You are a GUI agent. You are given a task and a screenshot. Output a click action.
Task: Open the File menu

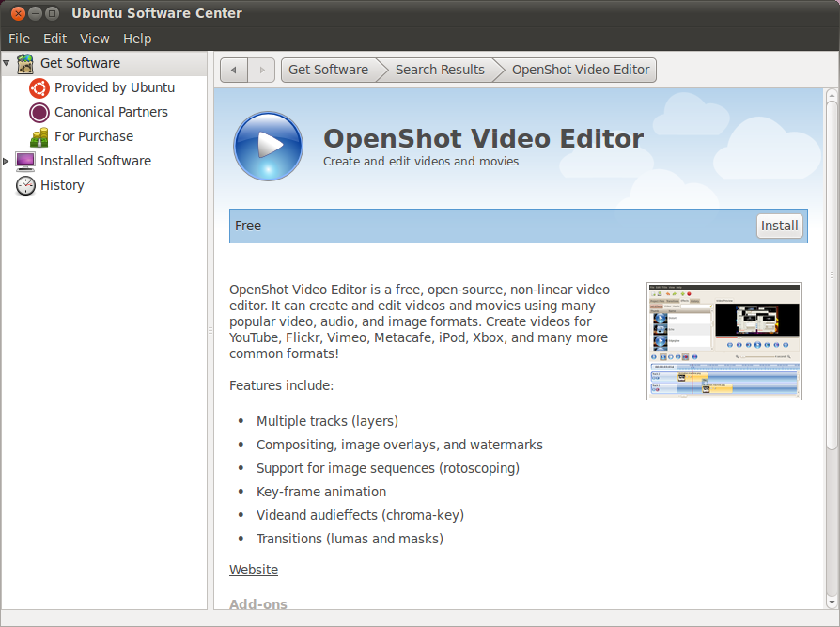[x=19, y=39]
